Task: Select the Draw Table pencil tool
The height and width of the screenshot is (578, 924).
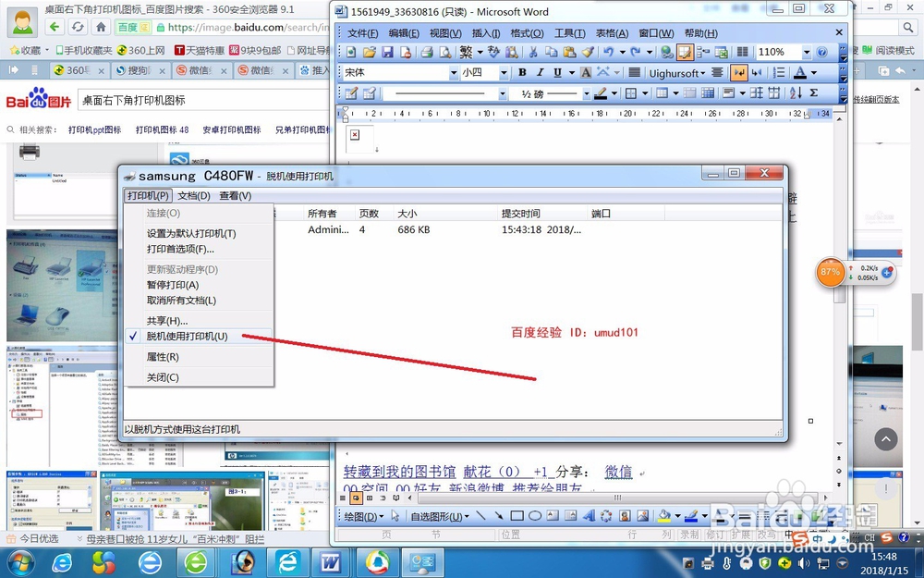Action: [351, 92]
